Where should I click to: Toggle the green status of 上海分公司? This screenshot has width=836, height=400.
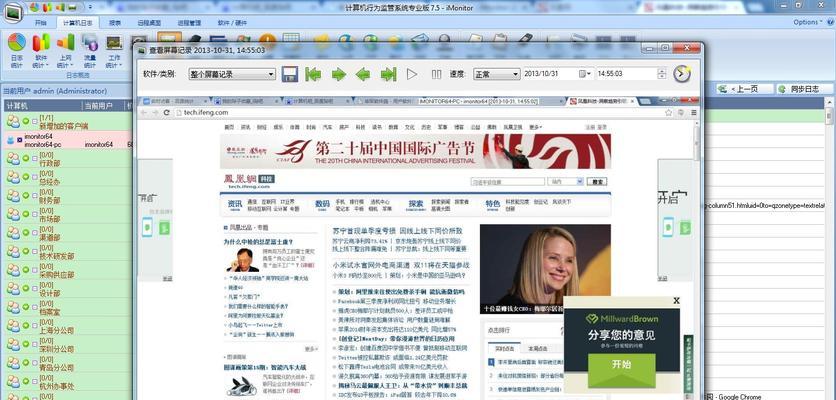26,326
